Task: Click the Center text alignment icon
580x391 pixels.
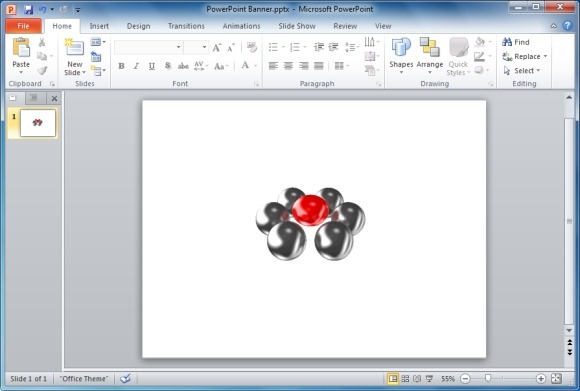Action: (288, 66)
